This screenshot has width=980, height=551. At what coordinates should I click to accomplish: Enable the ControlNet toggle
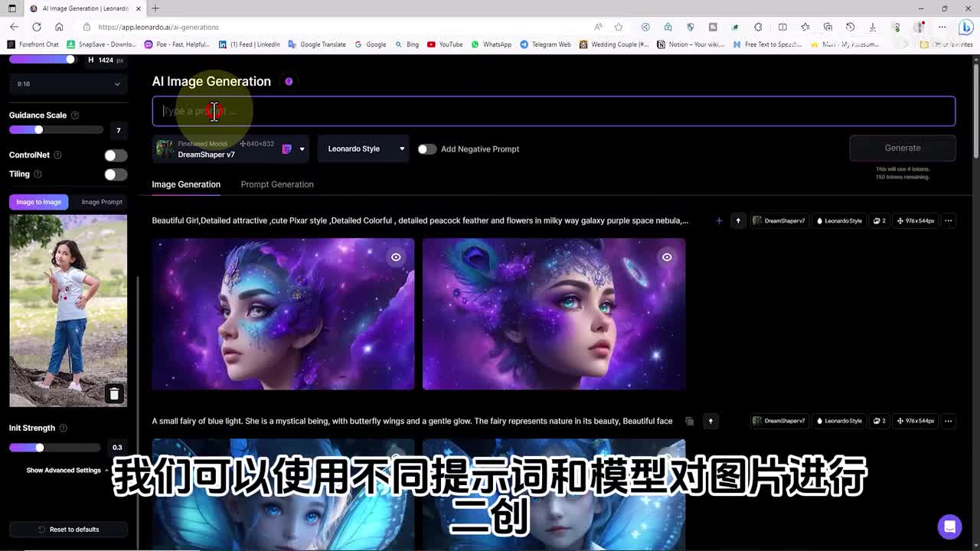pos(116,155)
